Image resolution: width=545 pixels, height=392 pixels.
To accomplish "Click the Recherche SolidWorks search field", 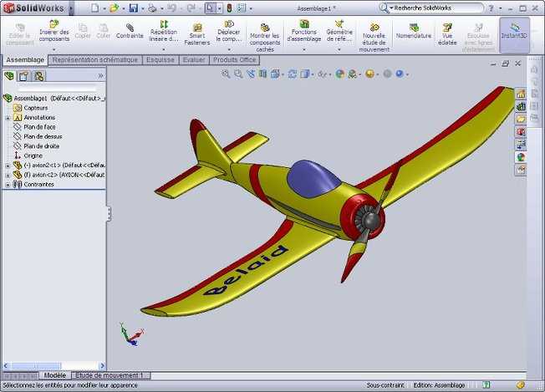I will (437, 8).
